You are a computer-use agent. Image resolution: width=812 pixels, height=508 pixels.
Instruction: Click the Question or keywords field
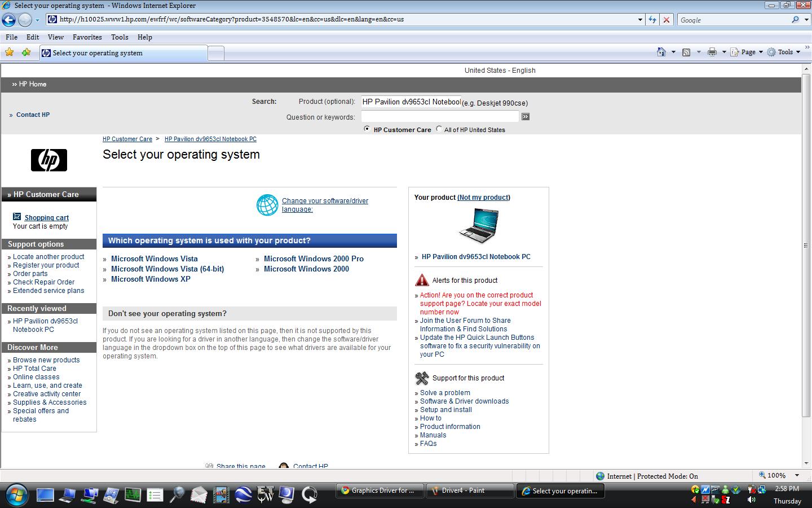click(440, 116)
